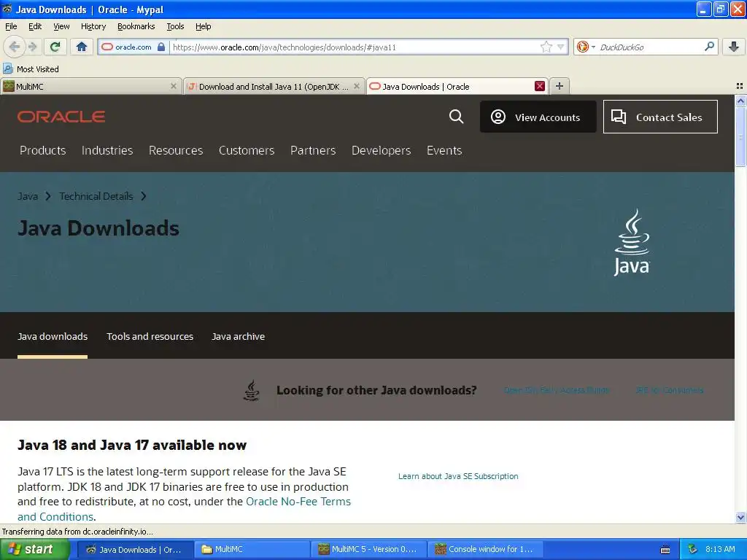This screenshot has height=560, width=747.
Task: Expand the Events navigation menu
Action: point(444,150)
